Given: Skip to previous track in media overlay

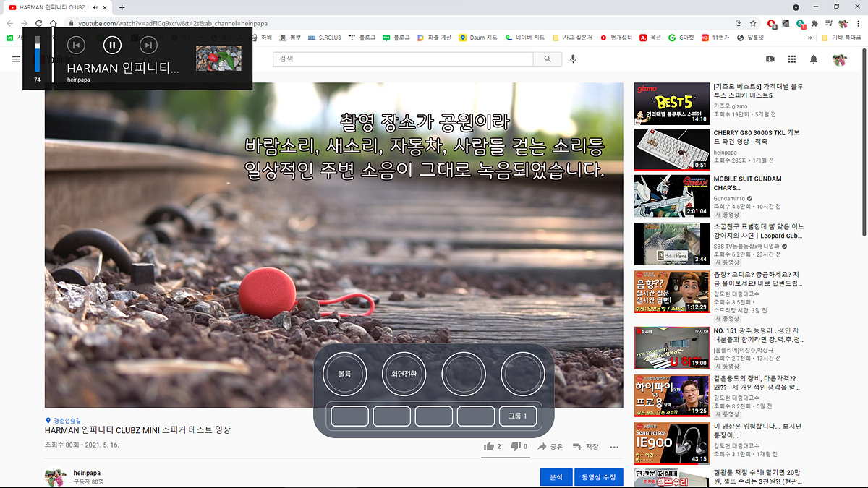Looking at the screenshot, I should tap(76, 46).
